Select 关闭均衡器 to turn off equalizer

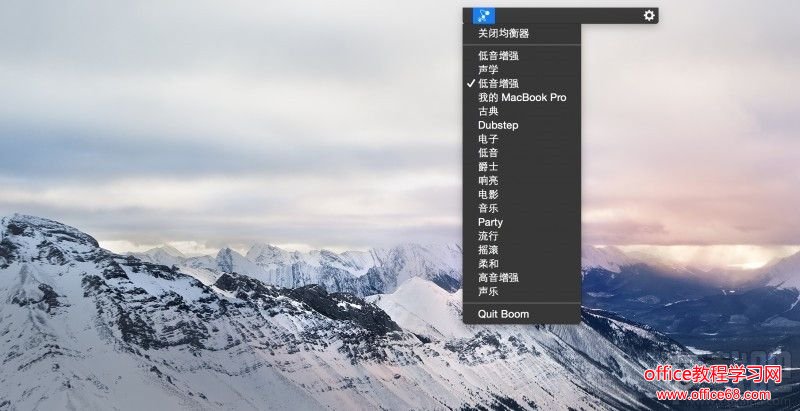click(x=521, y=34)
